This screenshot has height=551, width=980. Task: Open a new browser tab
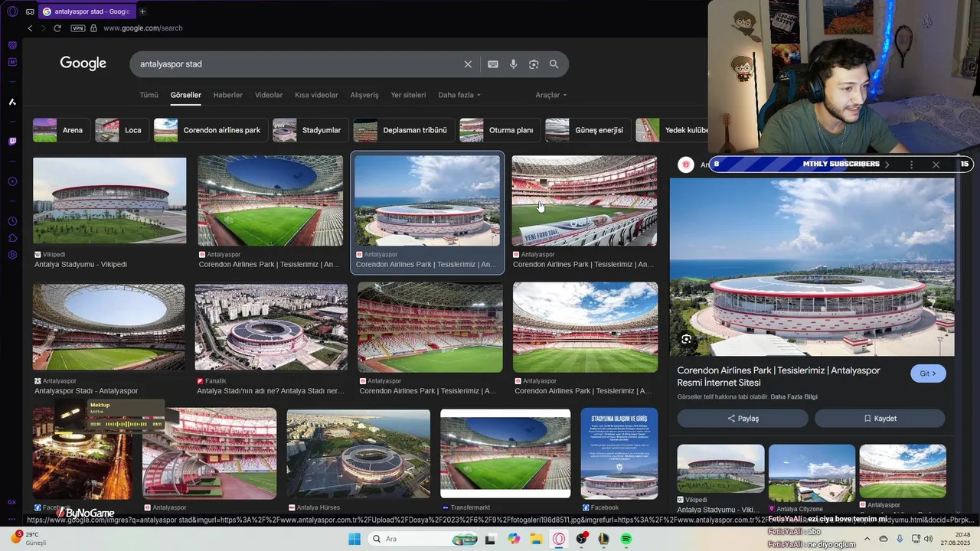pos(142,11)
